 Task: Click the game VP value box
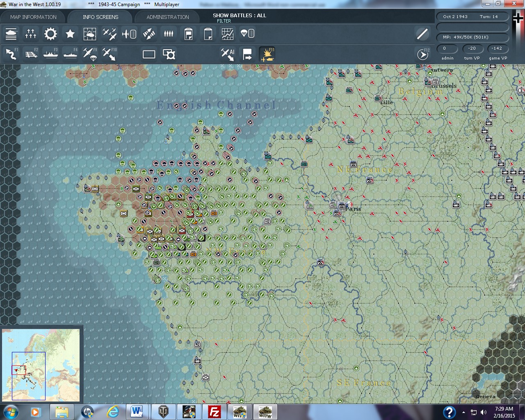click(x=497, y=48)
